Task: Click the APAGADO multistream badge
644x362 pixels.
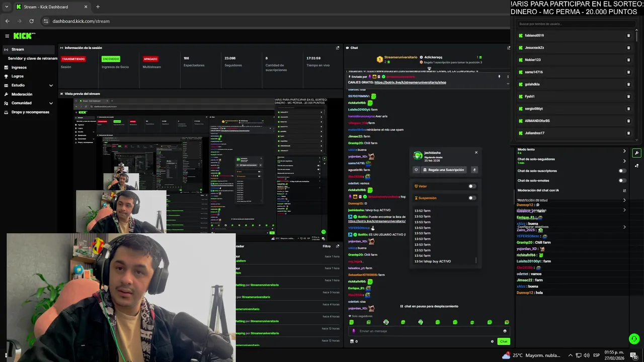Action: (150, 59)
